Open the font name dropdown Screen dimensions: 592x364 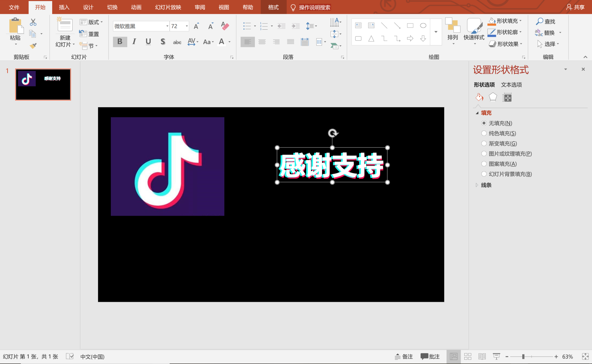click(x=167, y=26)
